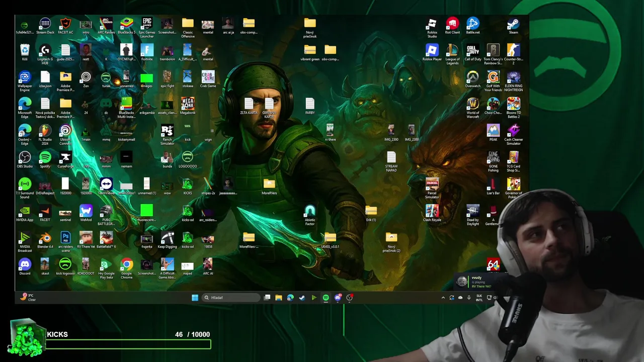Open the Epic Games Launcher icon
Image resolution: width=644 pixels, height=362 pixels.
[x=147, y=28]
